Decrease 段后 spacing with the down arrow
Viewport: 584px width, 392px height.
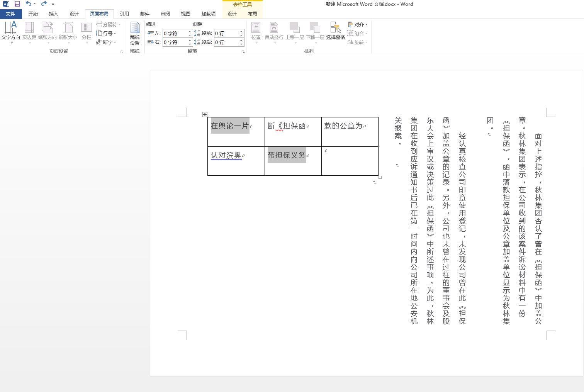[241, 44]
